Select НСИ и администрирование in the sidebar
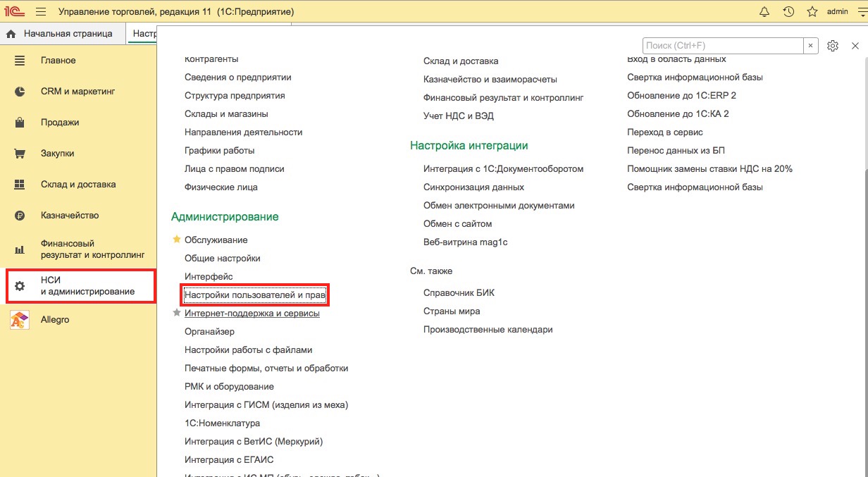Screen dimensions: 868x477 click(82, 286)
